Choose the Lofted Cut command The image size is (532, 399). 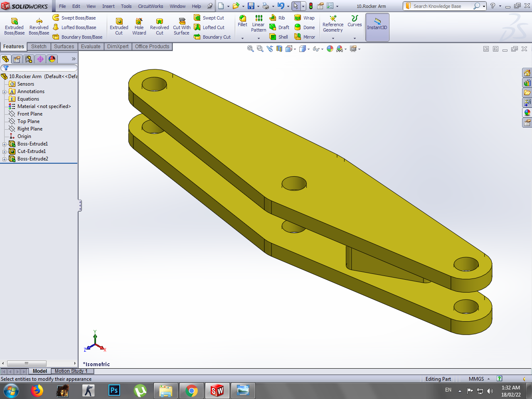[x=209, y=27]
